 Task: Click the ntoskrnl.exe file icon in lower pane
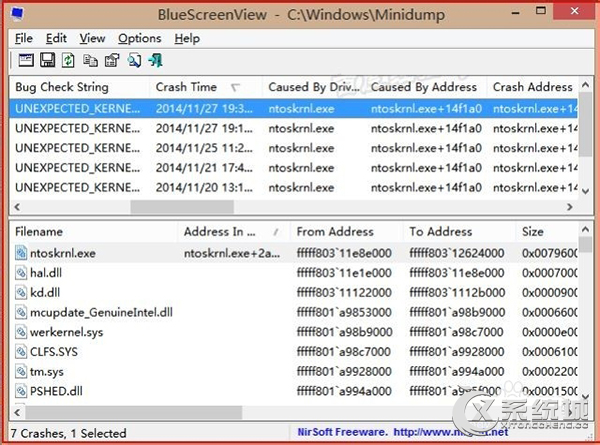pyautogui.click(x=21, y=253)
